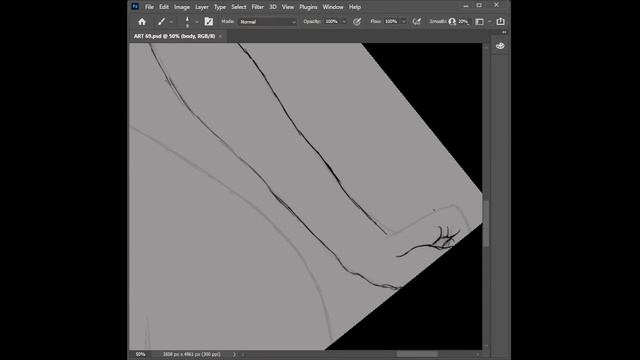Maximize the Photoshop window
Screen dimensions: 640x360
tap(480, 6)
